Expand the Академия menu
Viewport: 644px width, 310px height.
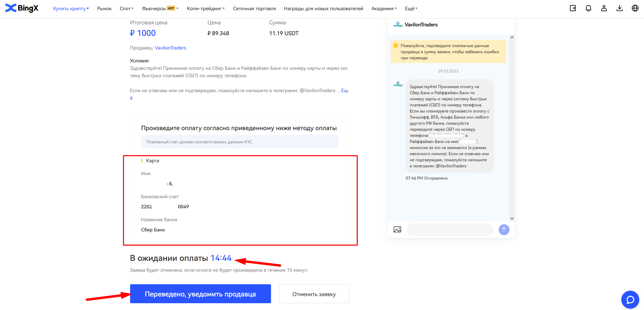coord(384,8)
